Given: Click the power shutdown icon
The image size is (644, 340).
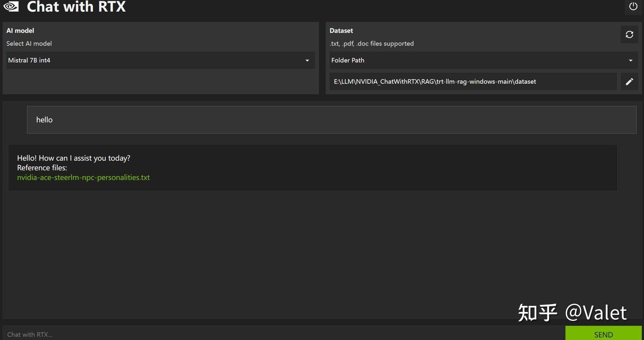Looking at the screenshot, I should 633,6.
